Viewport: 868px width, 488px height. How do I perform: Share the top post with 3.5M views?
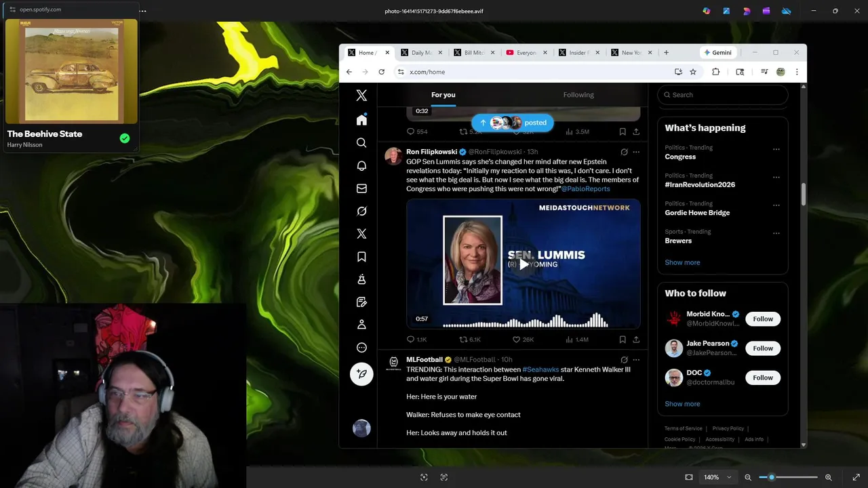click(636, 131)
